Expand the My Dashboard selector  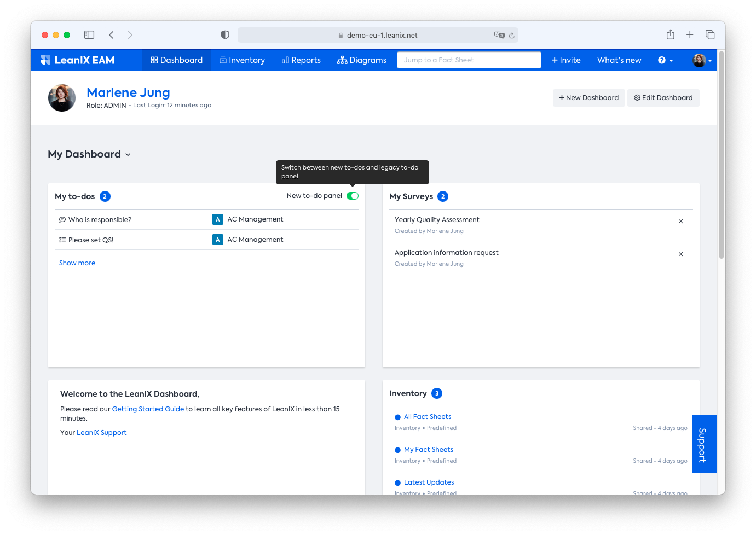[89, 154]
